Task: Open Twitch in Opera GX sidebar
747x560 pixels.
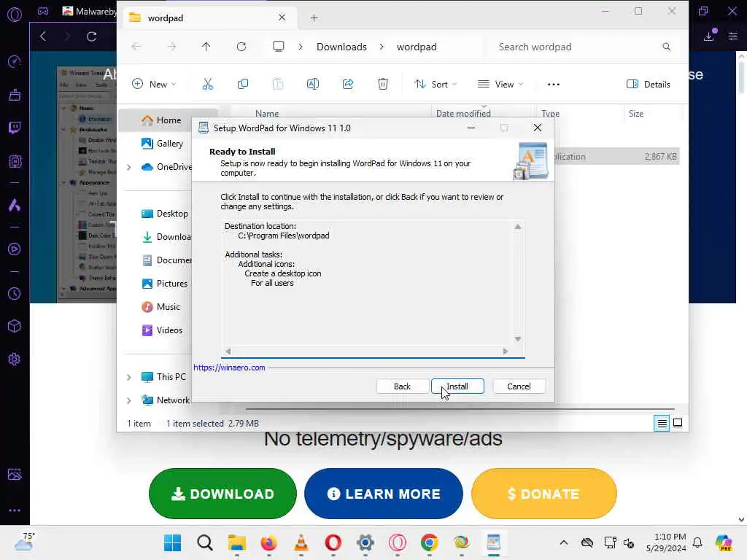Action: (x=15, y=128)
